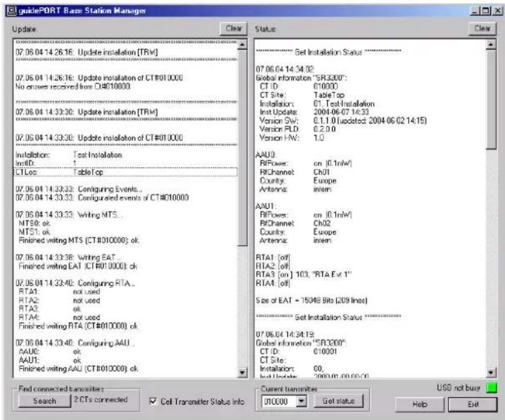Maximize the Base Station Manager window
Viewport: 505px width, 420px height.
[x=486, y=11]
